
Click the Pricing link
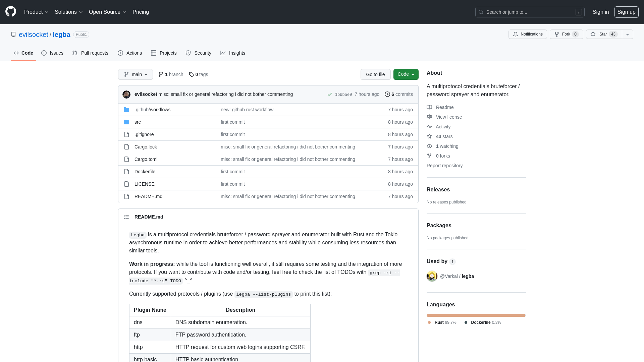(141, 12)
